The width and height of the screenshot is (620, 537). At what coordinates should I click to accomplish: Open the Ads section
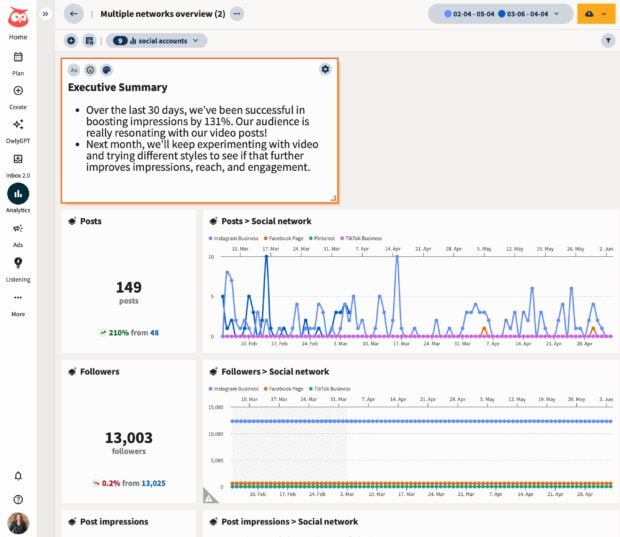[x=18, y=229]
